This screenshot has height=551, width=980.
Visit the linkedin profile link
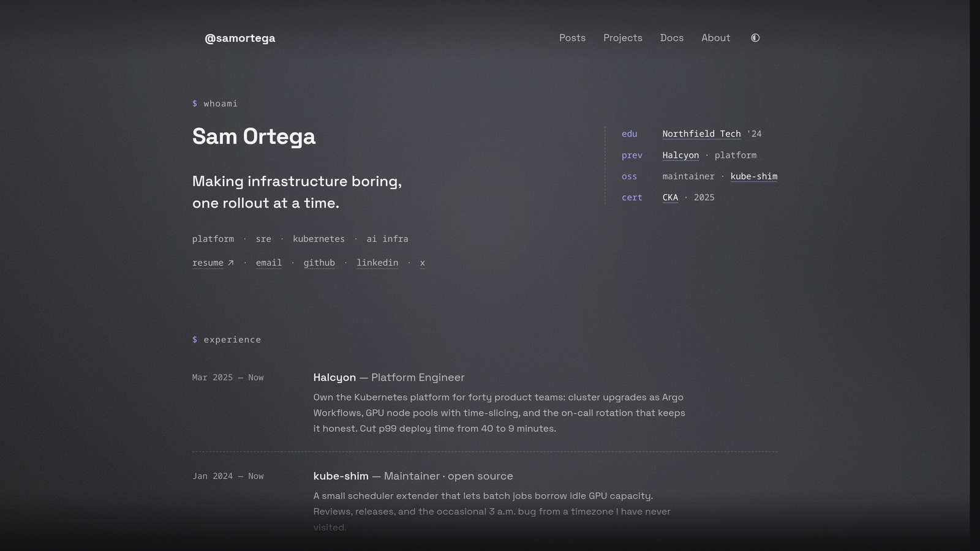tap(377, 263)
